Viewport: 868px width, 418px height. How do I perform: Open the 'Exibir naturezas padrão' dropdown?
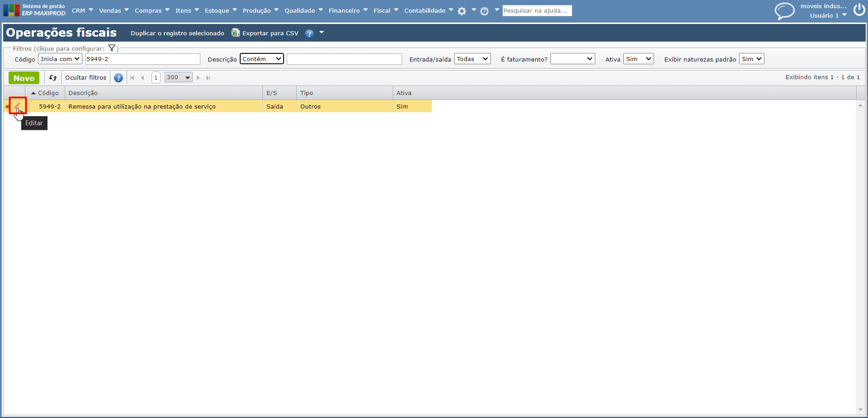click(752, 59)
